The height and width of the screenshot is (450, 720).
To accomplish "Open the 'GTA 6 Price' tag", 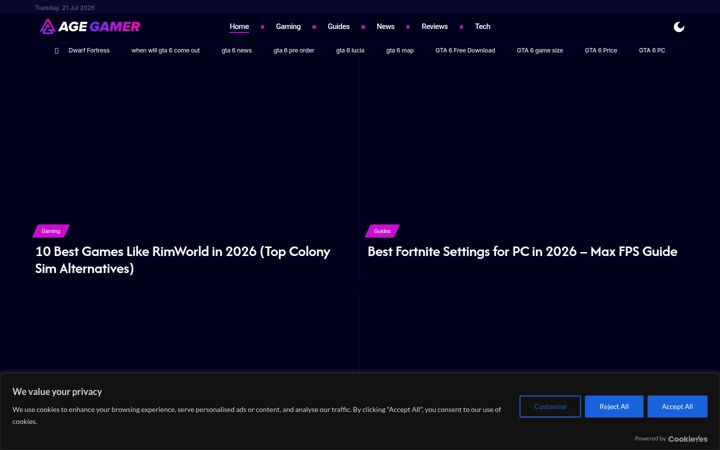I will click(x=601, y=51).
